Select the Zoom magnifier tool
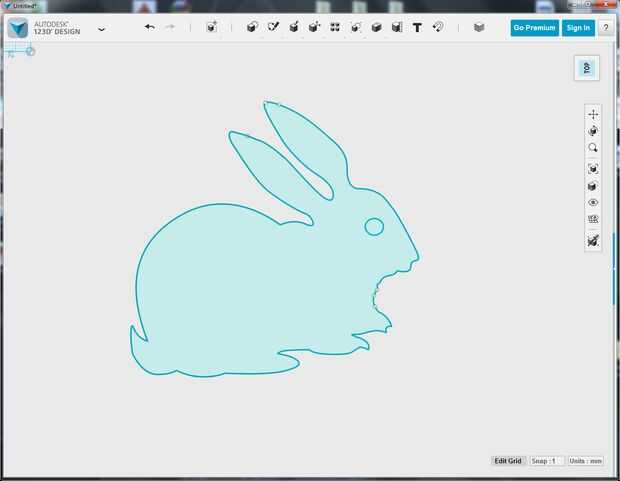 point(593,148)
